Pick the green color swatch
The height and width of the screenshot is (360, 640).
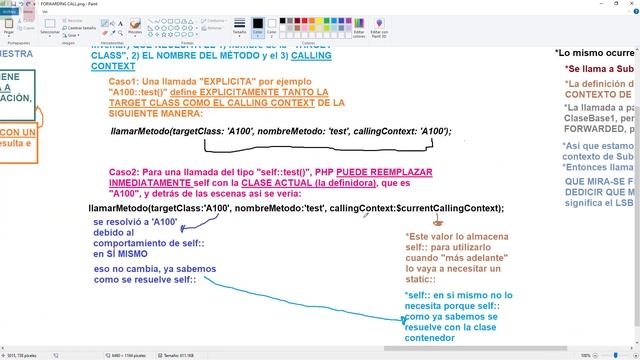[327, 20]
